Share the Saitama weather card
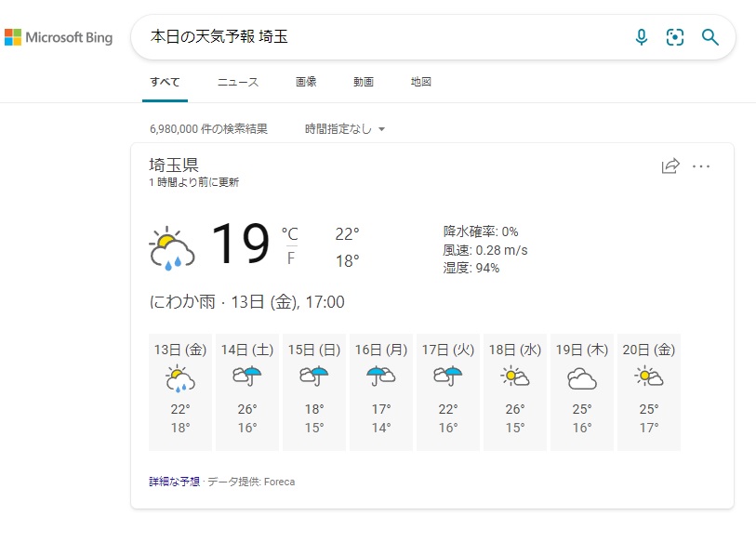Screen dimensions: 756x542 pyautogui.click(x=670, y=165)
